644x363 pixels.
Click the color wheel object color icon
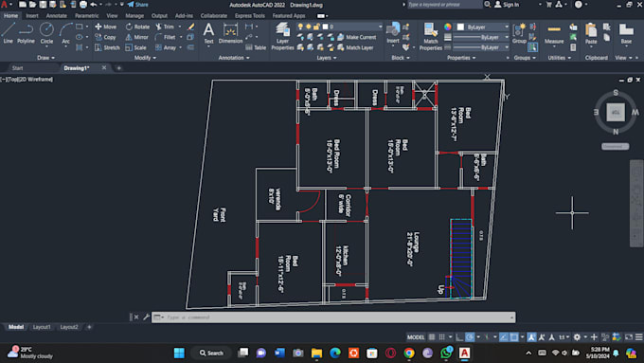(x=448, y=27)
